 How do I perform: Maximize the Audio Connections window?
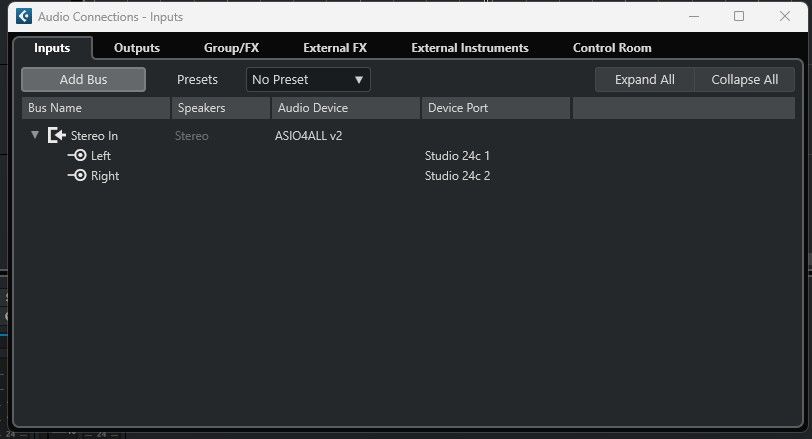pos(739,17)
